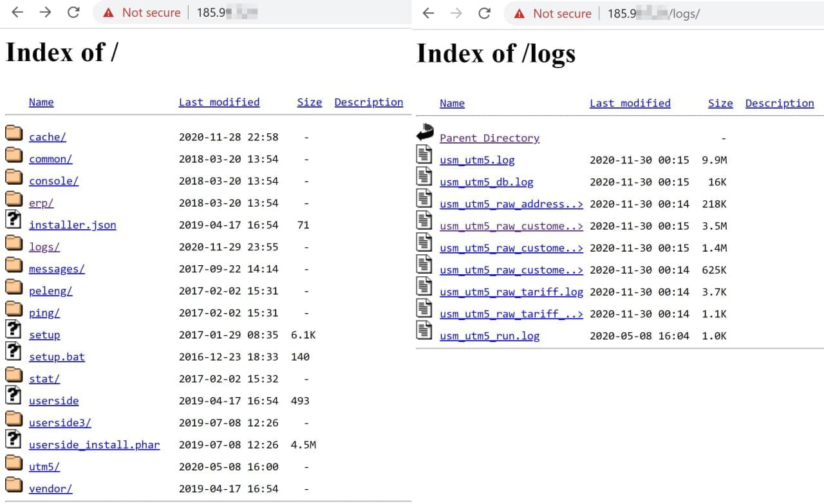Click the left browser forward arrow
Image resolution: width=824 pixels, height=504 pixels.
coord(45,12)
